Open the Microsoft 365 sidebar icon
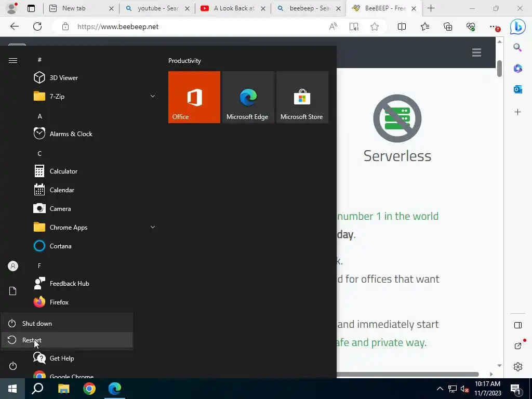The height and width of the screenshot is (399, 532). (x=518, y=69)
